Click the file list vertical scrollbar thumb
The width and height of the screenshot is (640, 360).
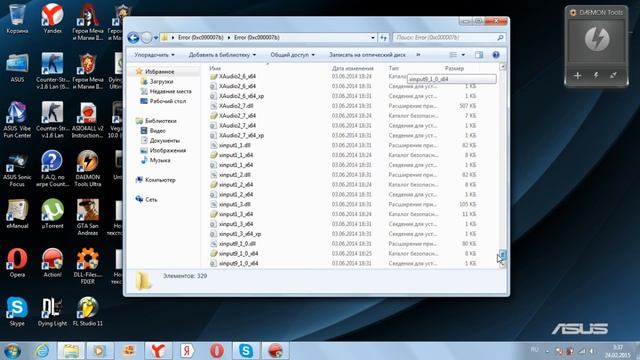[502, 256]
